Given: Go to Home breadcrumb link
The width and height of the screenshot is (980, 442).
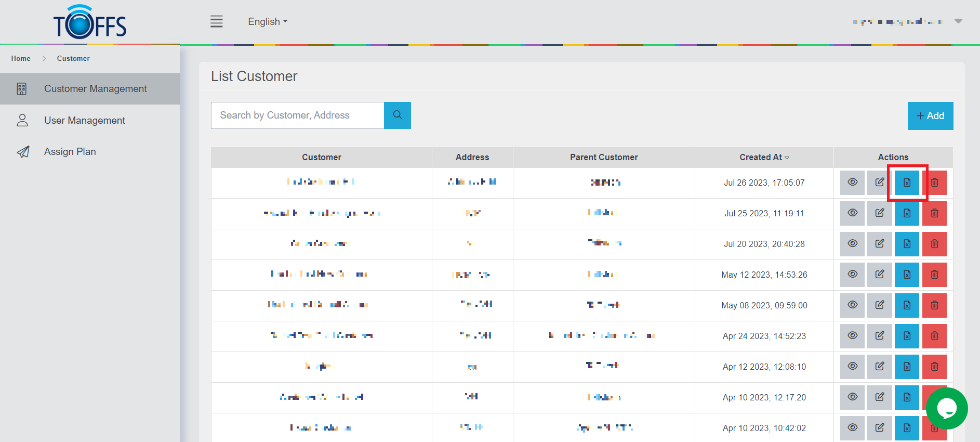Looking at the screenshot, I should click(21, 58).
